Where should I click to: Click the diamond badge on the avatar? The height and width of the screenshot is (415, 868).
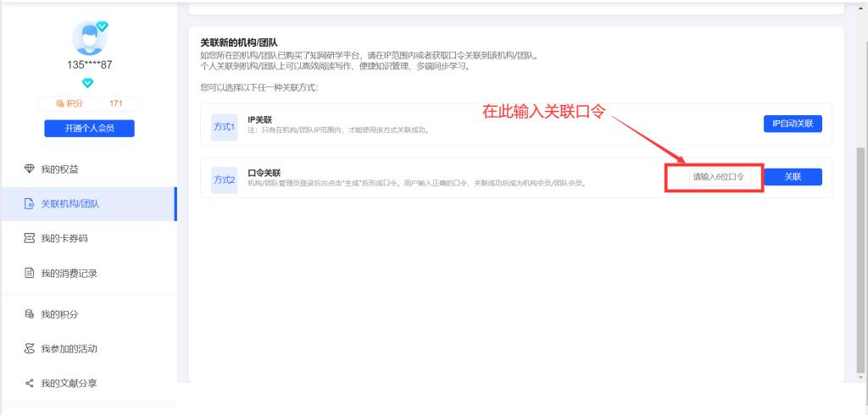(103, 27)
